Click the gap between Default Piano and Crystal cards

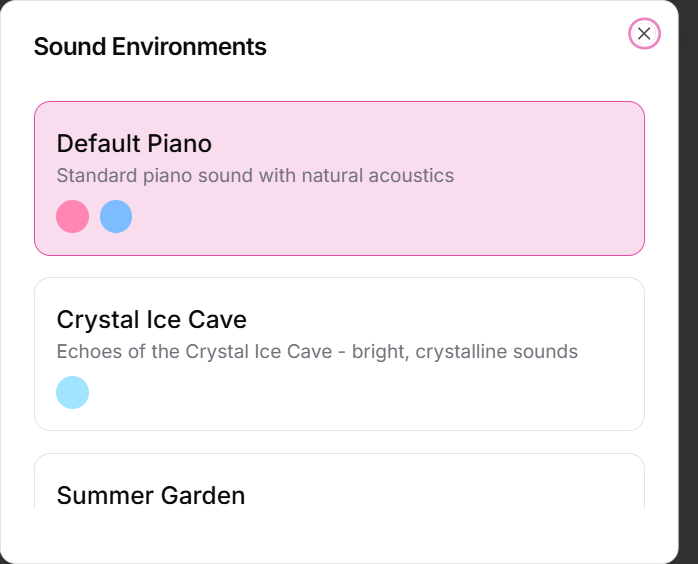pos(340,267)
